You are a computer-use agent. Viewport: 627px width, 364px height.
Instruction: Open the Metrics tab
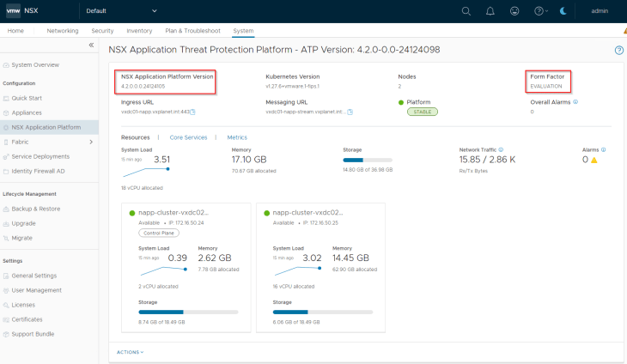237,137
